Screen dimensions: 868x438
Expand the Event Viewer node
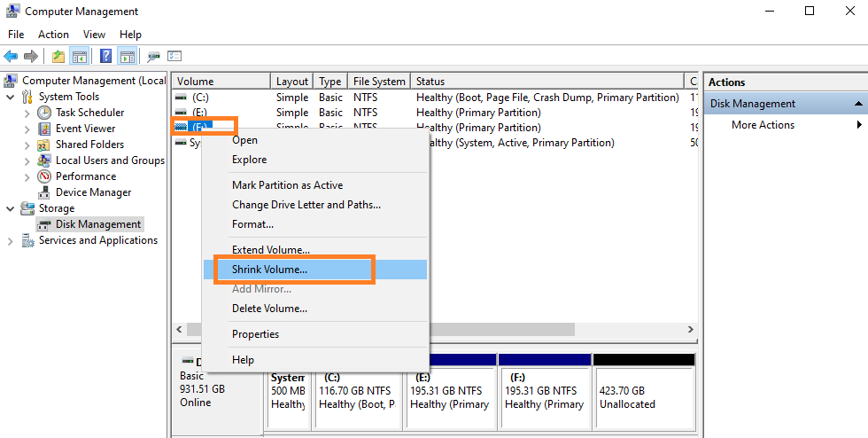pos(27,129)
